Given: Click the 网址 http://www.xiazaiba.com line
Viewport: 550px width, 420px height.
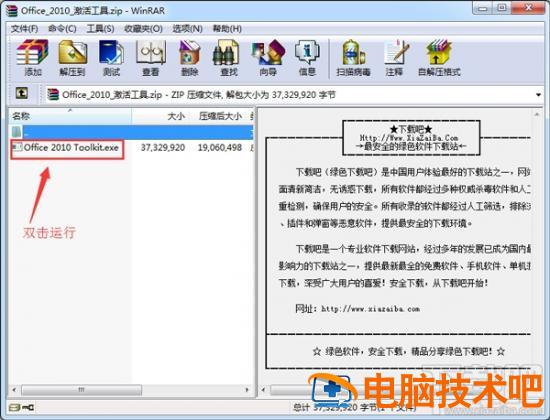Looking at the screenshot, I should pos(357,309).
